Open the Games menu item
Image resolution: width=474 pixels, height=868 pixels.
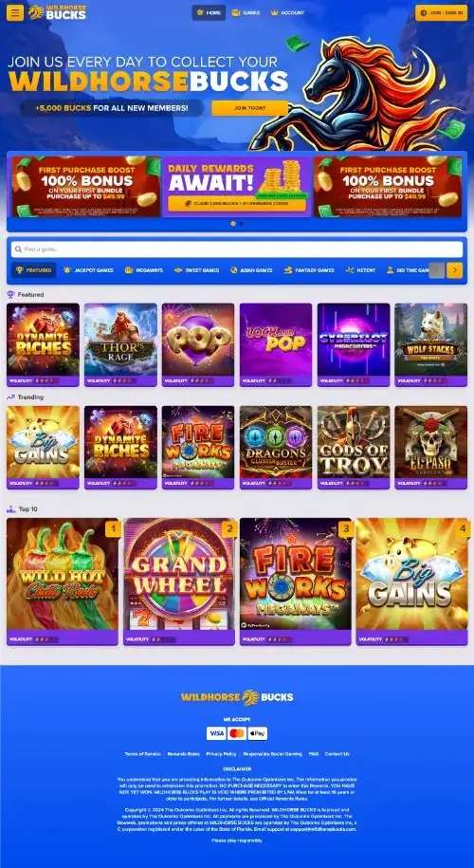click(246, 12)
